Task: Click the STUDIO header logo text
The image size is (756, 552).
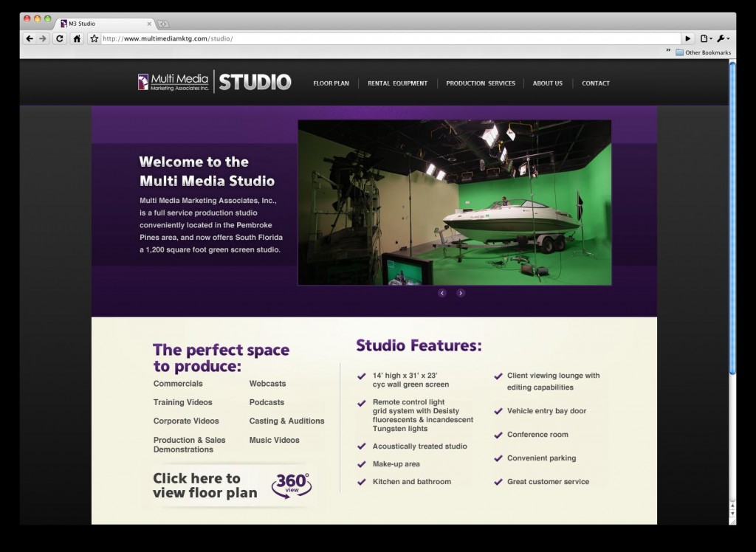Action: tap(255, 83)
